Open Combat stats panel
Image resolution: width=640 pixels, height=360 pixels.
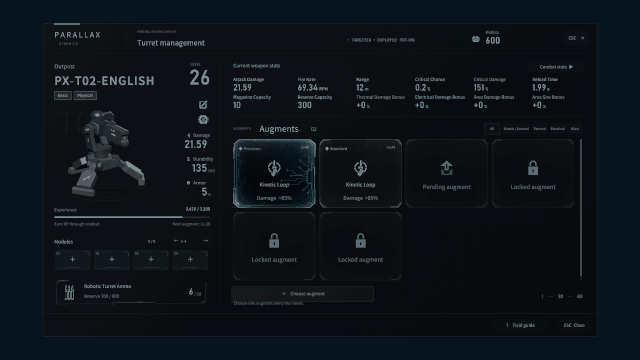click(556, 67)
